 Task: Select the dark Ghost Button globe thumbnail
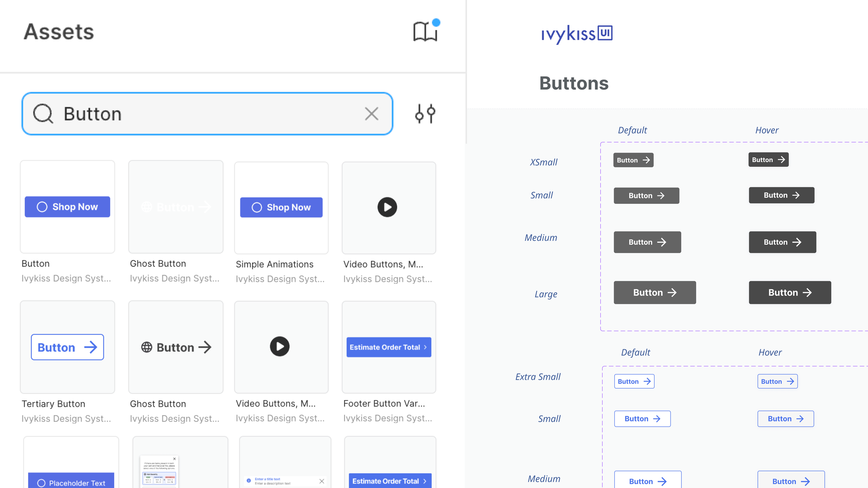click(x=176, y=347)
